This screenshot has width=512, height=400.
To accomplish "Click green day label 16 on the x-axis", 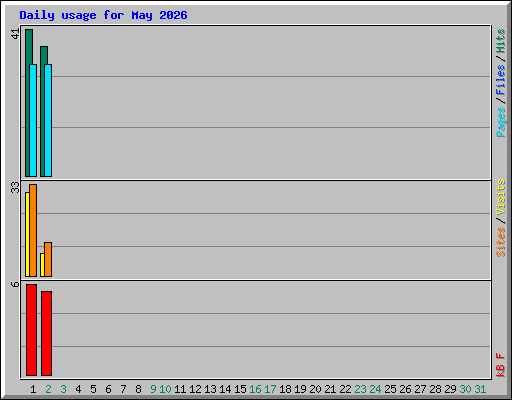I will (x=255, y=389).
